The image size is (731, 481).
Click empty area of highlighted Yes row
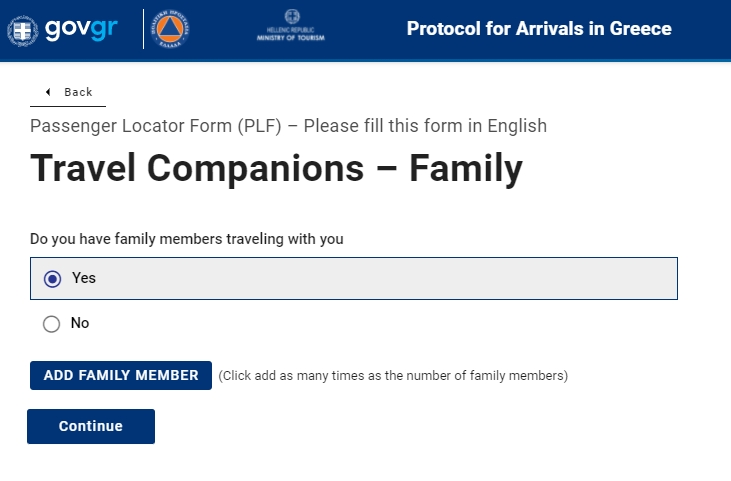click(400, 279)
